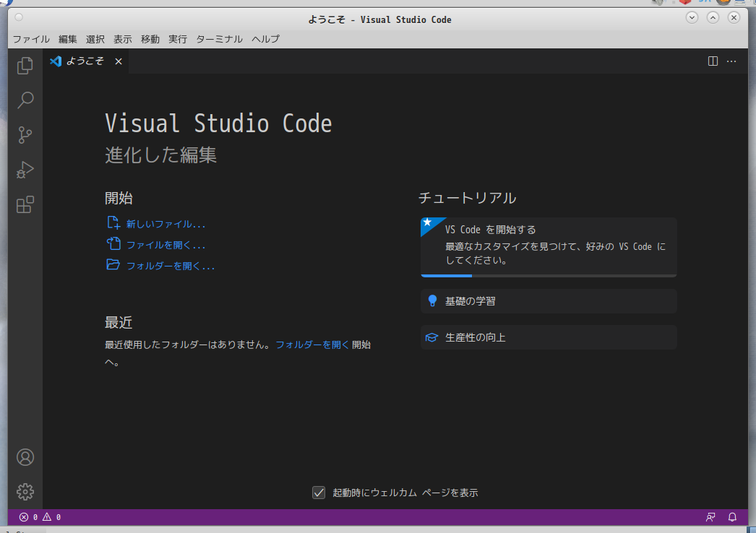Click フォルダーを開く link in 最近 section
The image size is (756, 533).
(x=312, y=344)
